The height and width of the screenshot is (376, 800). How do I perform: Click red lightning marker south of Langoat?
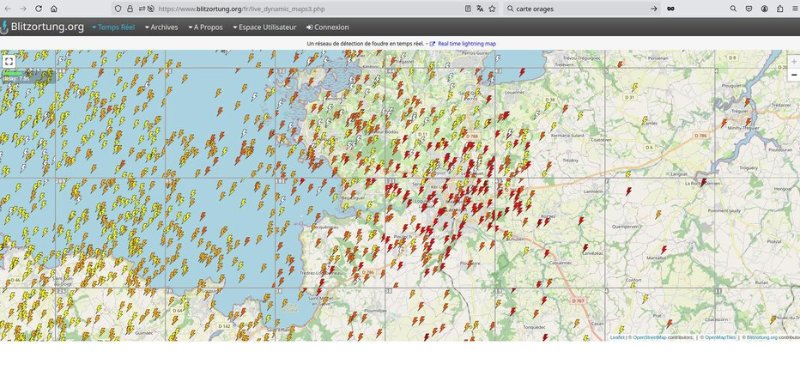tap(629, 191)
